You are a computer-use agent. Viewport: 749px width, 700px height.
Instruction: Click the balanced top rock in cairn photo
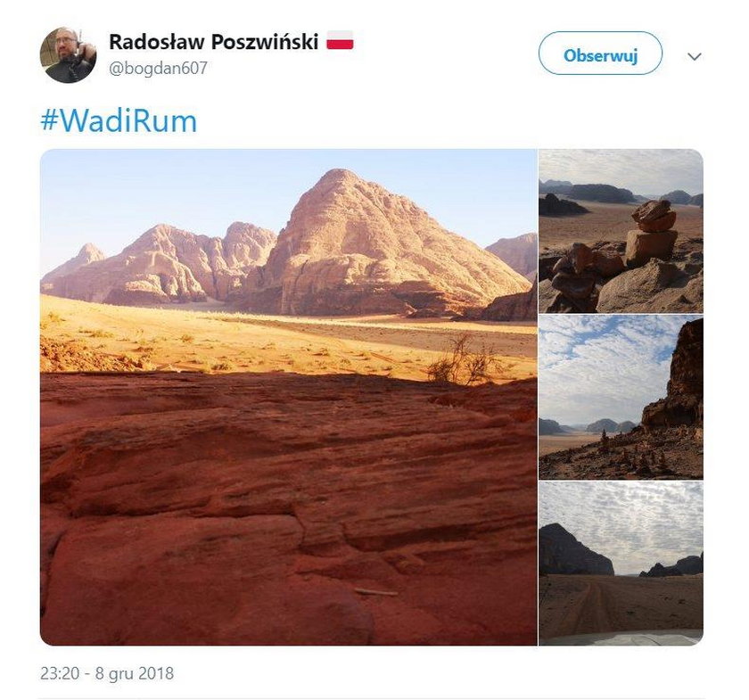pyautogui.click(x=654, y=215)
